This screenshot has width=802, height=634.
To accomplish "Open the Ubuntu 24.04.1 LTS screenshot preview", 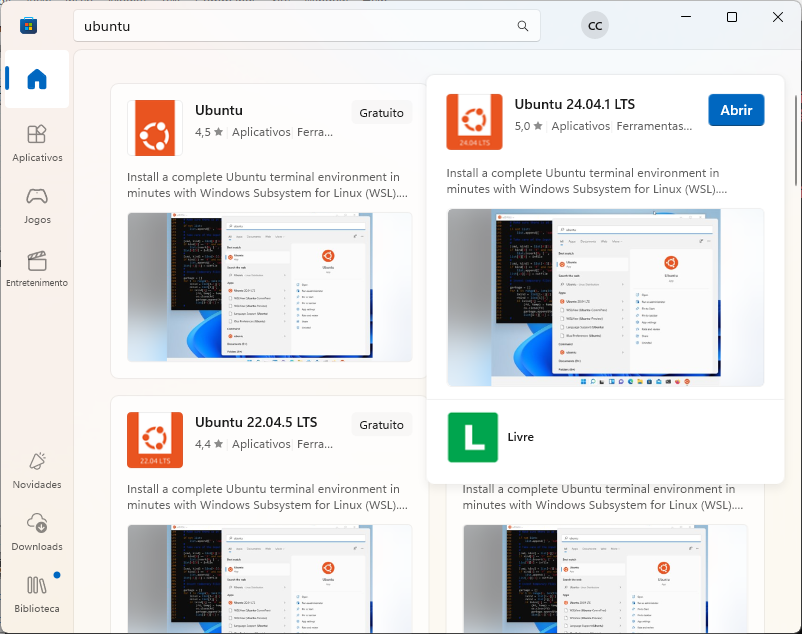I will [x=605, y=297].
